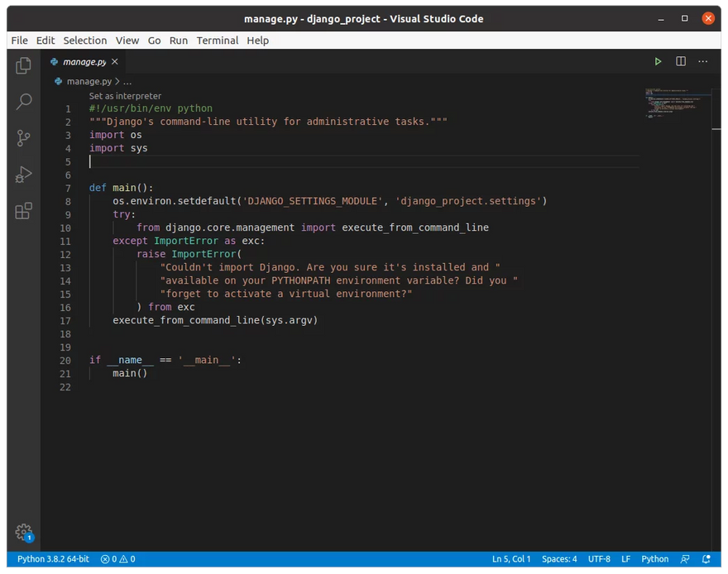
Task: Open the Search view icon
Action: click(24, 102)
